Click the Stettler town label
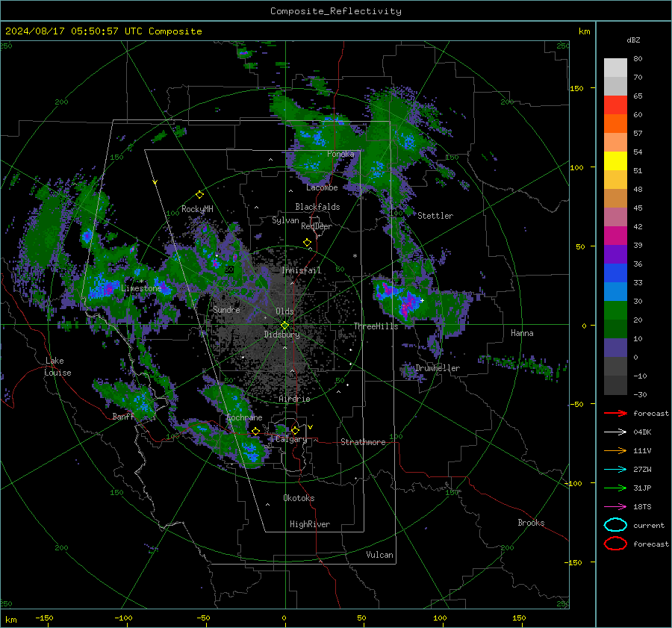 coord(435,216)
